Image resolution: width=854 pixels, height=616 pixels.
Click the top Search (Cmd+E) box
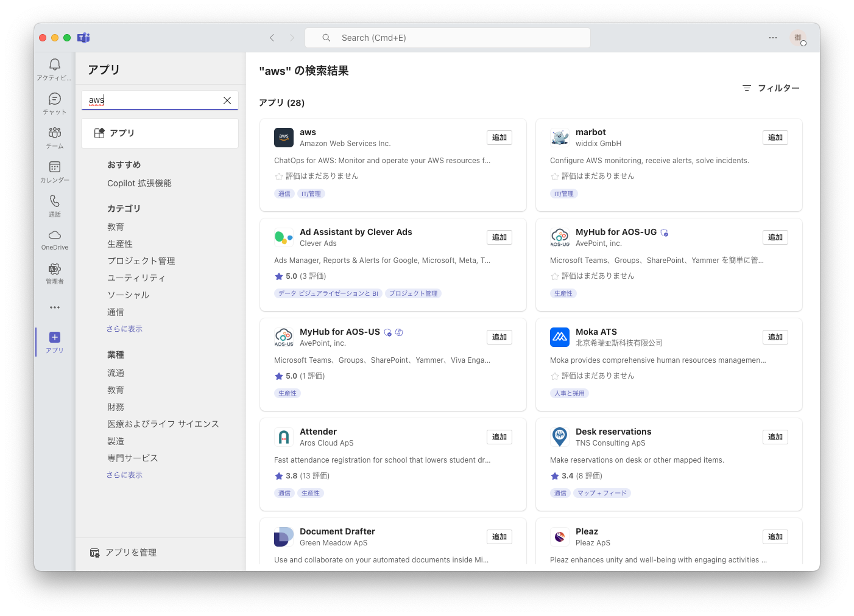pyautogui.click(x=448, y=38)
